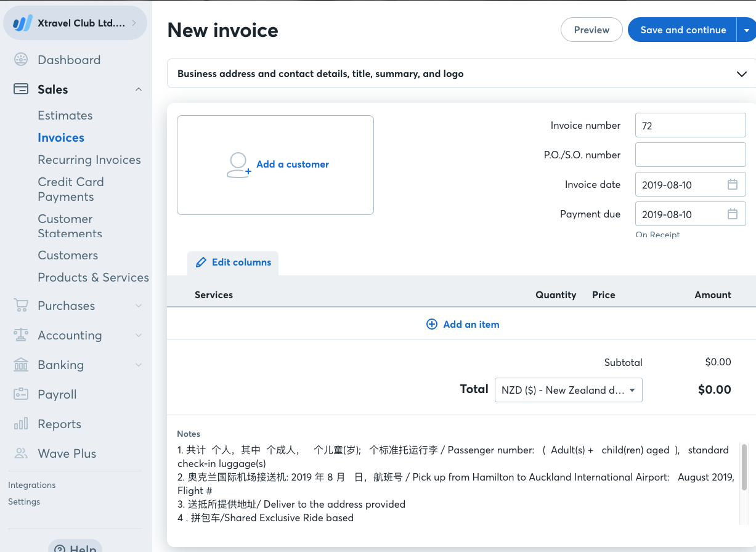Click the Help question mark icon

(x=60, y=548)
